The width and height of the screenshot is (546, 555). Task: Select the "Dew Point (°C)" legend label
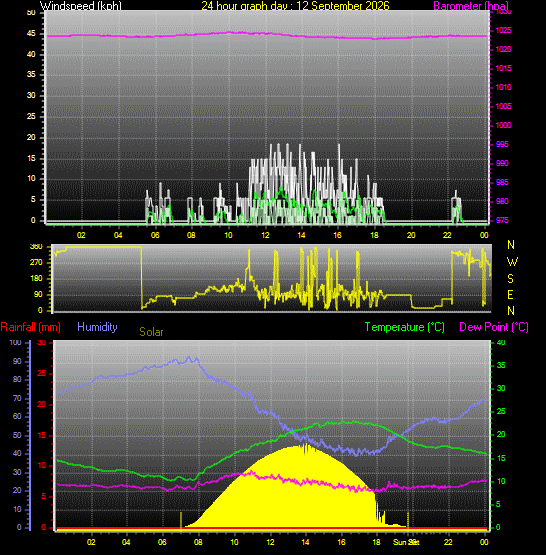(x=494, y=327)
